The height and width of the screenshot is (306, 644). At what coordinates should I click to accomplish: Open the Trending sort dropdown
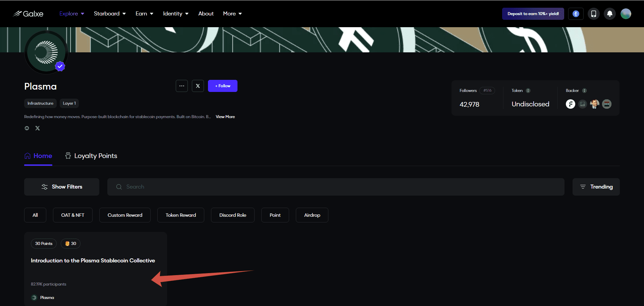click(x=596, y=187)
